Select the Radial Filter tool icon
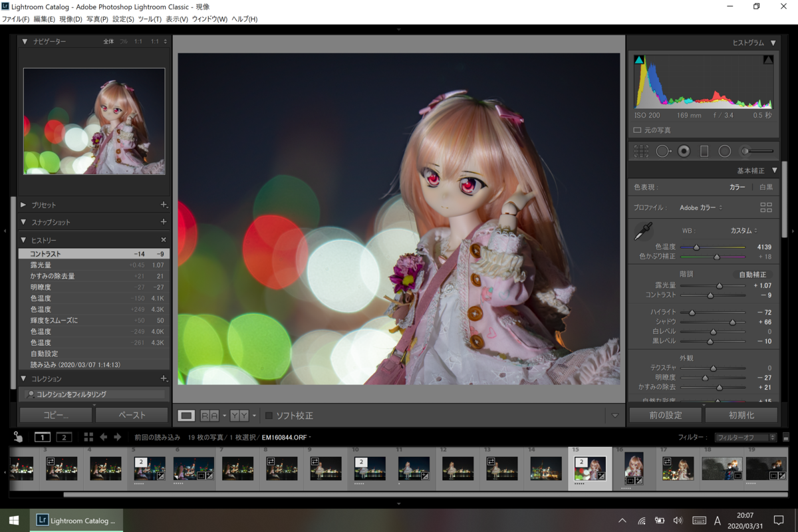The width and height of the screenshot is (798, 532). click(x=725, y=152)
